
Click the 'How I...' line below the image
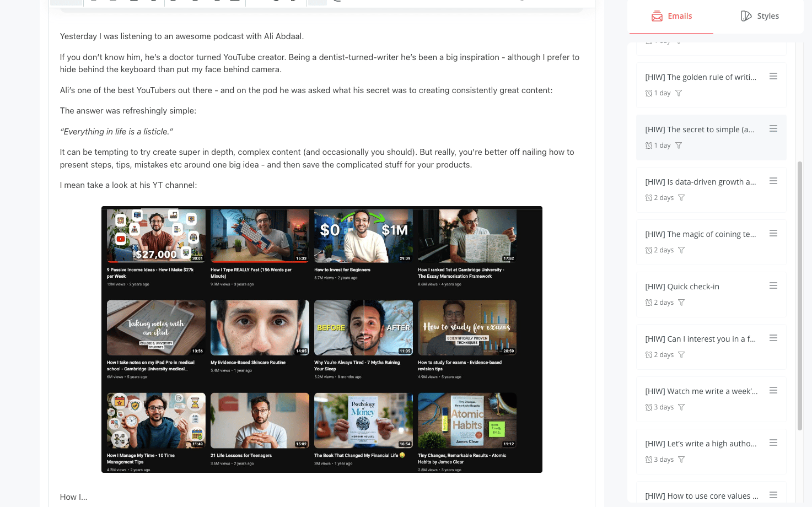coord(74,497)
